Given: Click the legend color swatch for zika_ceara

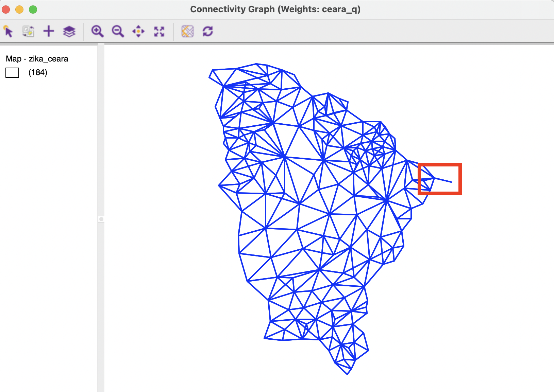Looking at the screenshot, I should coord(12,73).
